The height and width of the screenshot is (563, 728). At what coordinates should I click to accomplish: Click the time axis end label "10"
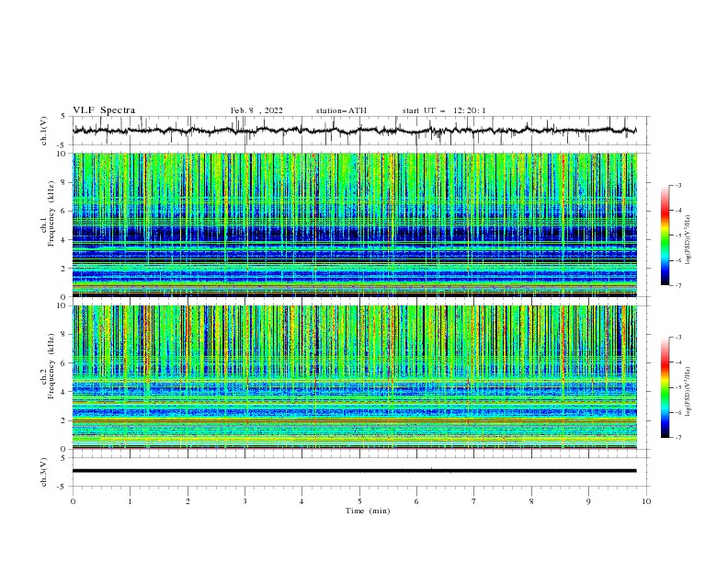(x=646, y=501)
